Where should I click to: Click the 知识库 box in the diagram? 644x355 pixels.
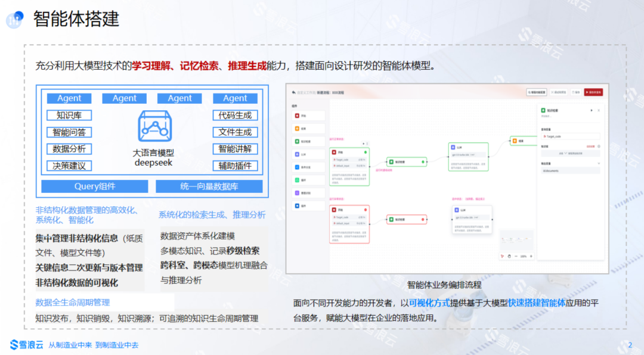pos(69,116)
